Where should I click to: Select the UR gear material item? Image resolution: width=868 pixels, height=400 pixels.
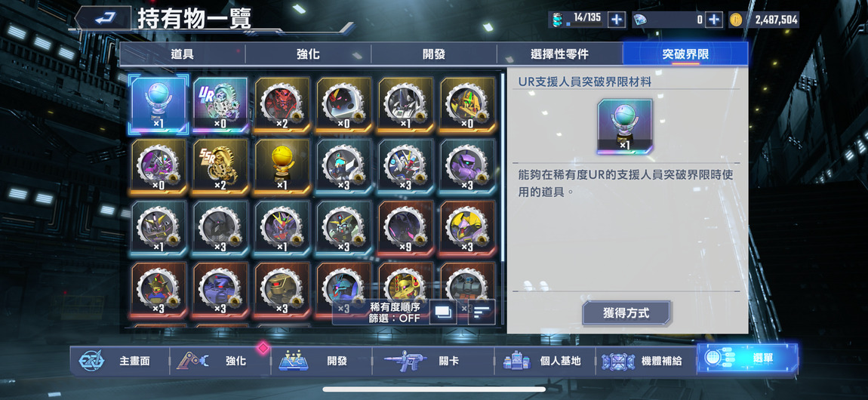[x=220, y=105]
